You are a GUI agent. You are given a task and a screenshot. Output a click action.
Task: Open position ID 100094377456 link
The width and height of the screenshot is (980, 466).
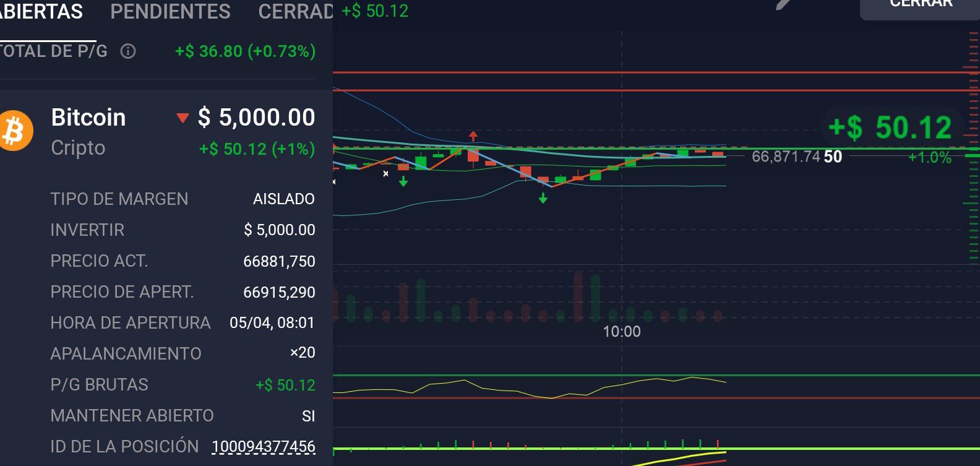click(264, 446)
